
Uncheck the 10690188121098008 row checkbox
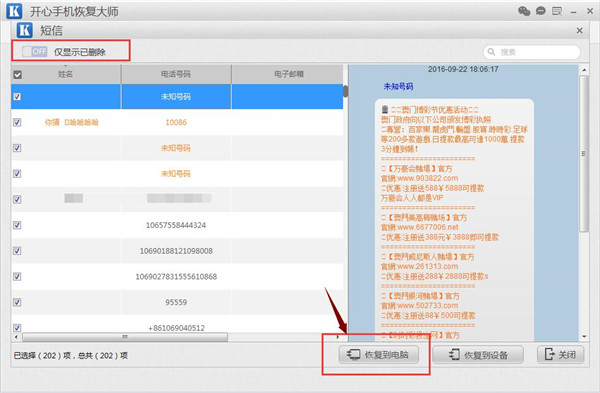(x=17, y=251)
